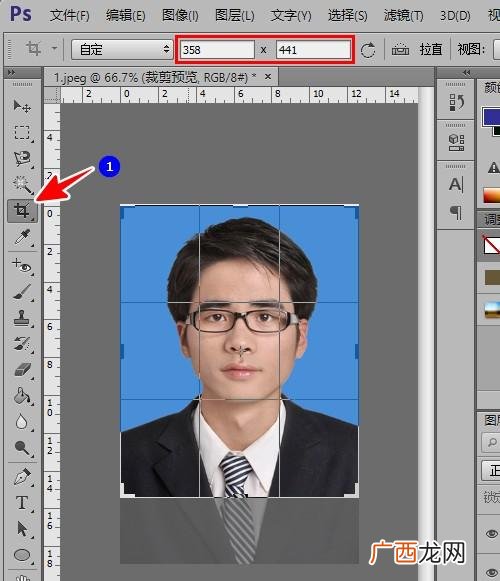This screenshot has width=500, height=581.
Task: Open the Character panel icon
Action: pos(456,184)
